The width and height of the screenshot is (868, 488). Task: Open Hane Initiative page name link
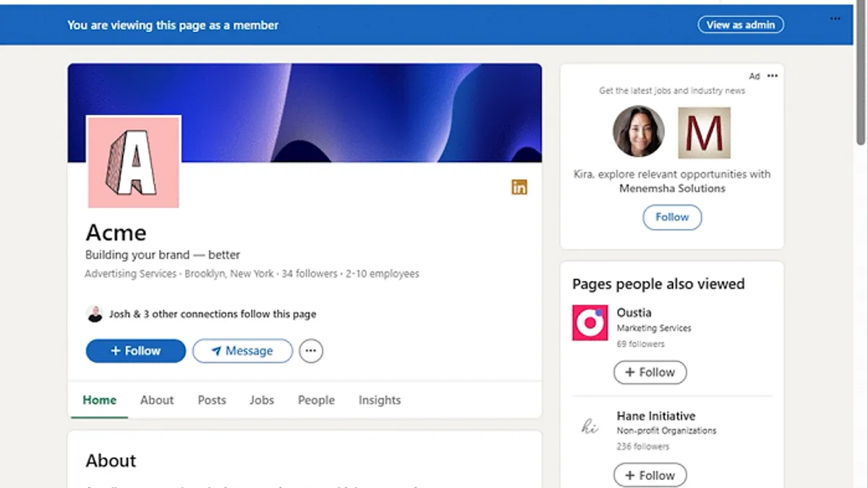point(656,416)
